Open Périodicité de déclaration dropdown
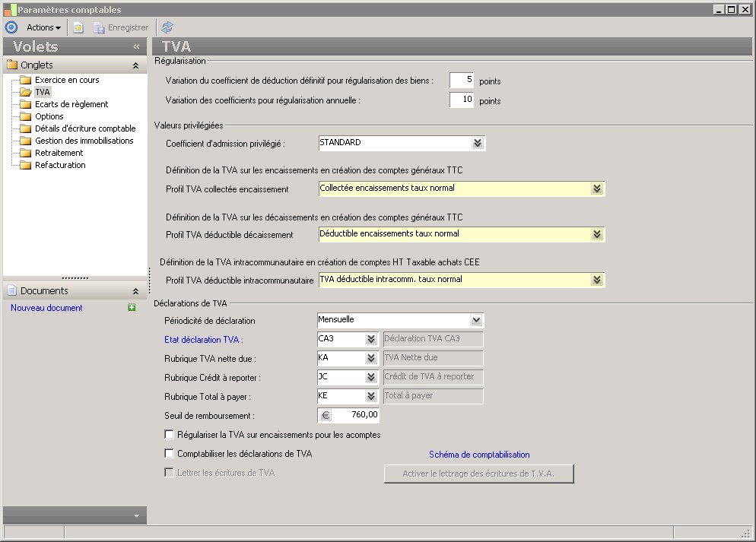The width and height of the screenshot is (756, 542). tap(476, 320)
